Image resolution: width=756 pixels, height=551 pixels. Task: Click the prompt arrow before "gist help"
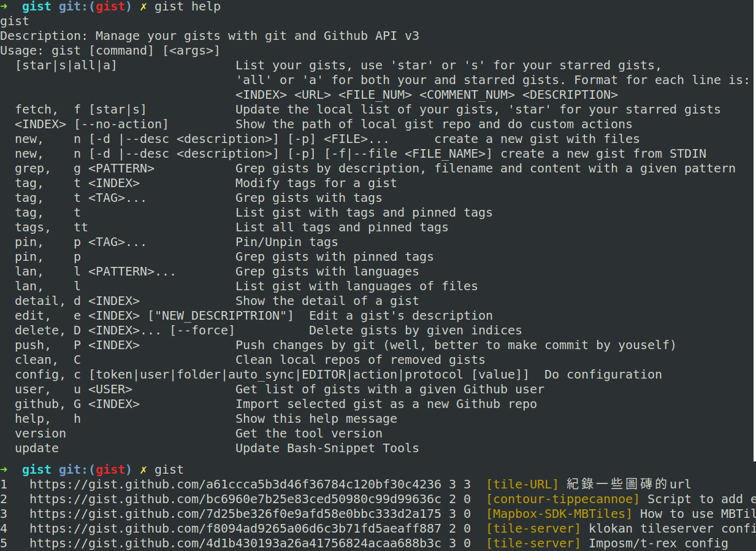click(4, 7)
